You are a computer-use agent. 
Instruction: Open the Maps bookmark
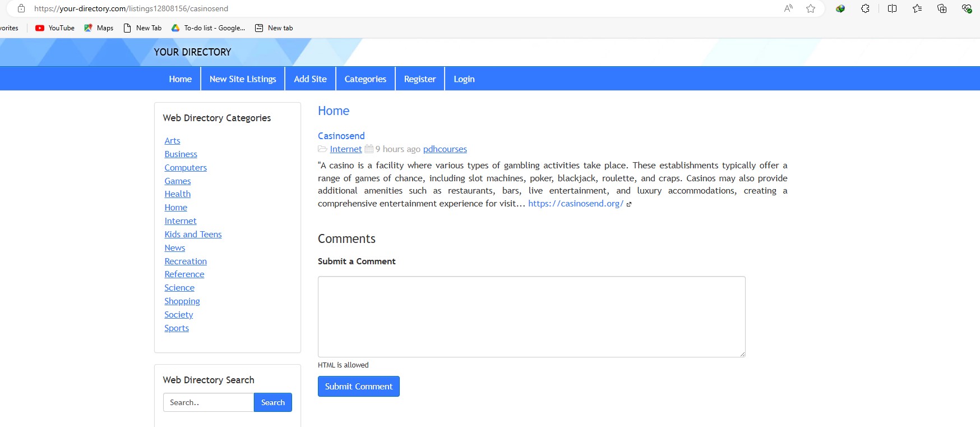99,28
